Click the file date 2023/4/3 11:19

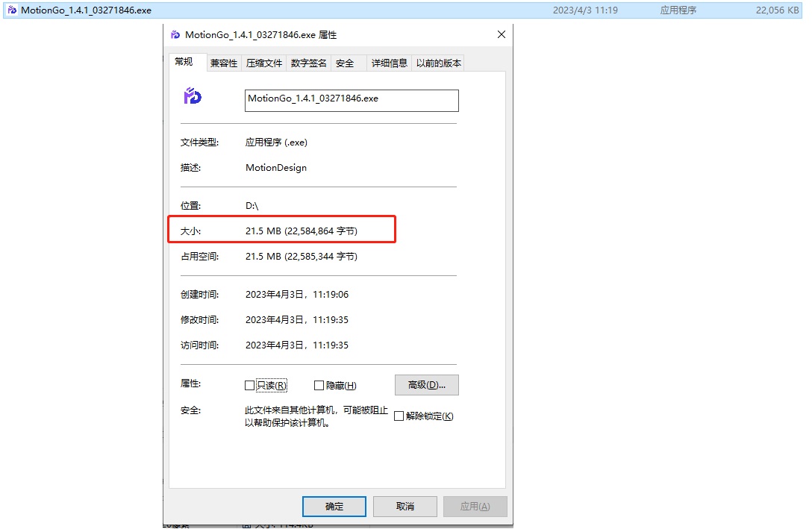click(585, 10)
